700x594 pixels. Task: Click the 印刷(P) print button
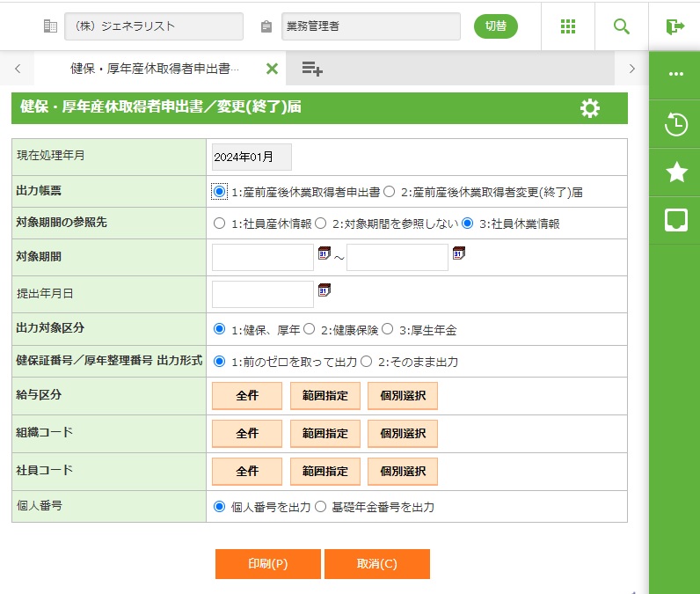(268, 564)
